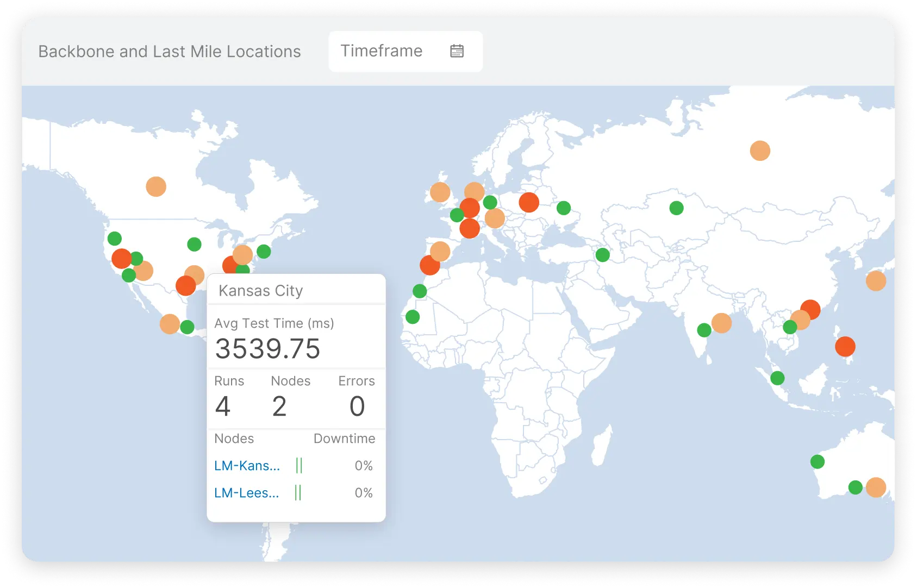Click the orange marker over Alaska
This screenshot has height=588, width=917.
(156, 187)
